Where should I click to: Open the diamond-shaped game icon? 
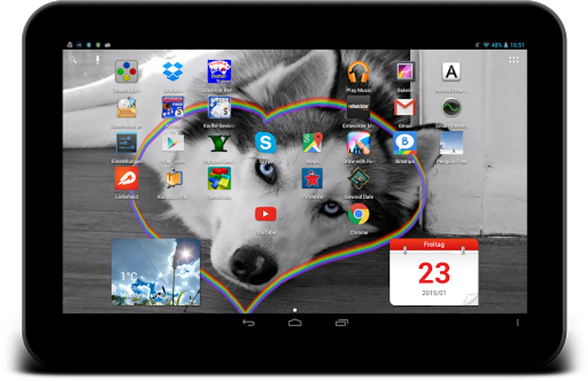(x=358, y=178)
